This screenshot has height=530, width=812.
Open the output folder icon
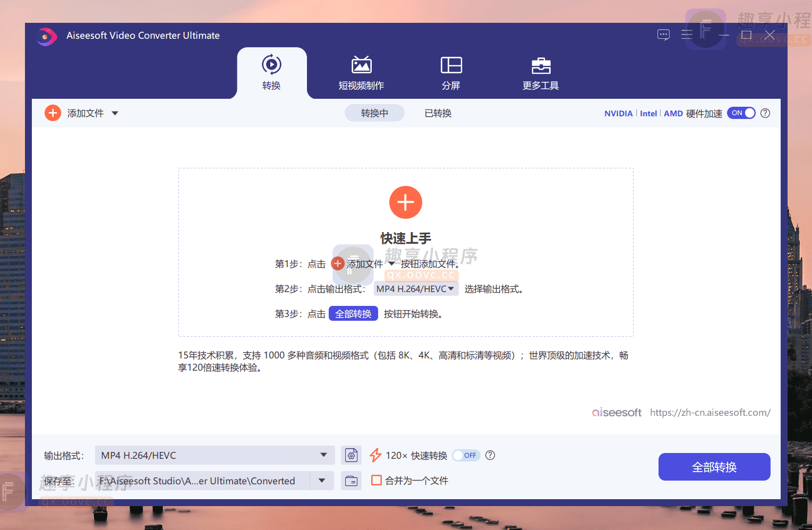coord(351,481)
